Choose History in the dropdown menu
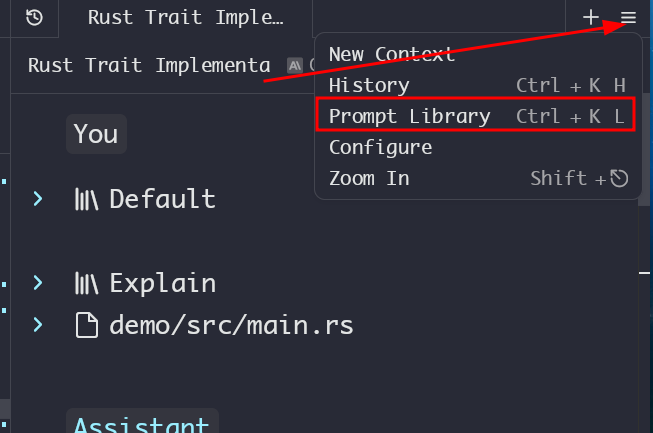653x433 pixels. click(x=369, y=86)
